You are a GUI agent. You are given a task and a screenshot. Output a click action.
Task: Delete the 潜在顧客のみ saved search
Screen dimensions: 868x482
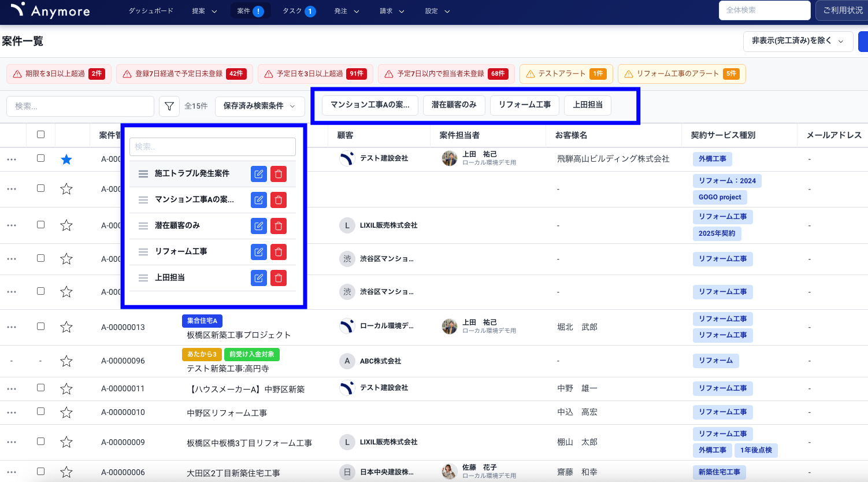coord(278,225)
